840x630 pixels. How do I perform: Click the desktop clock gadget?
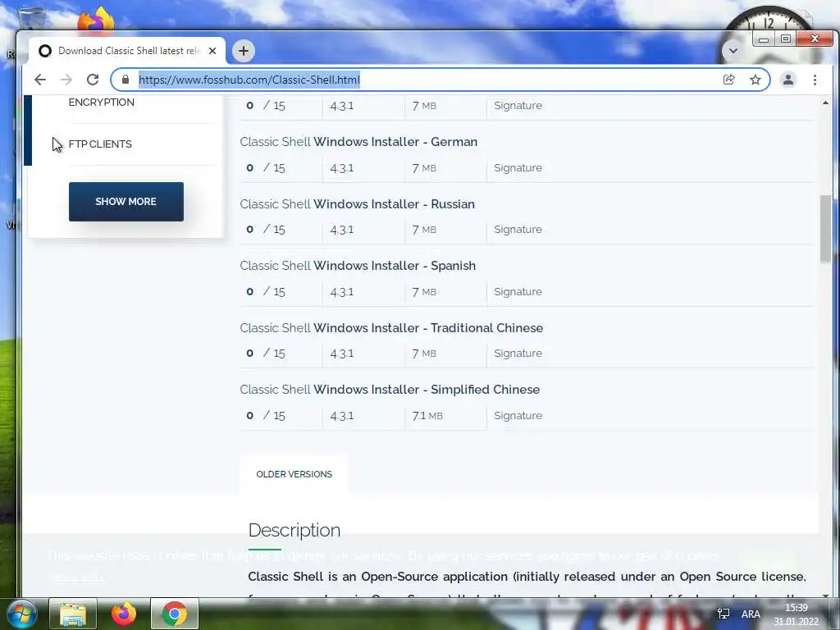tap(769, 21)
